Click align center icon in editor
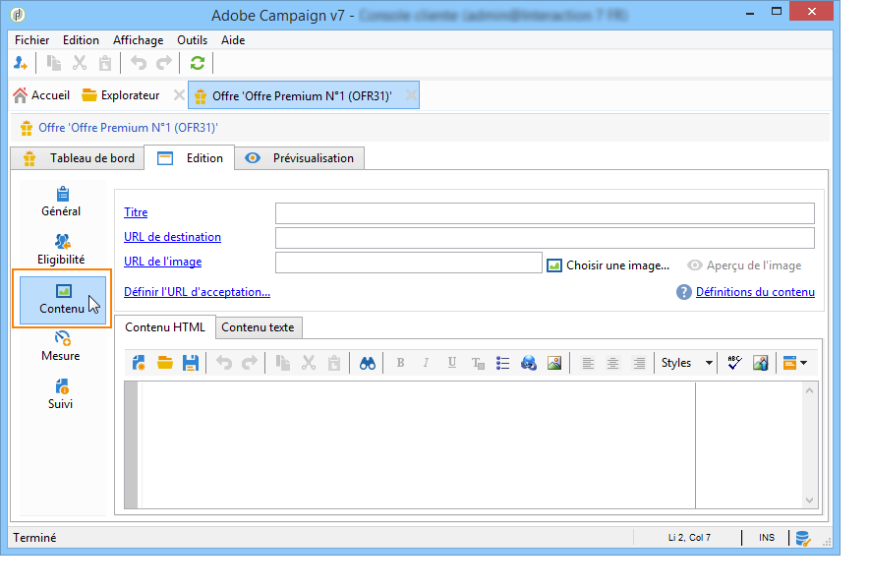869x588 pixels. coord(613,363)
